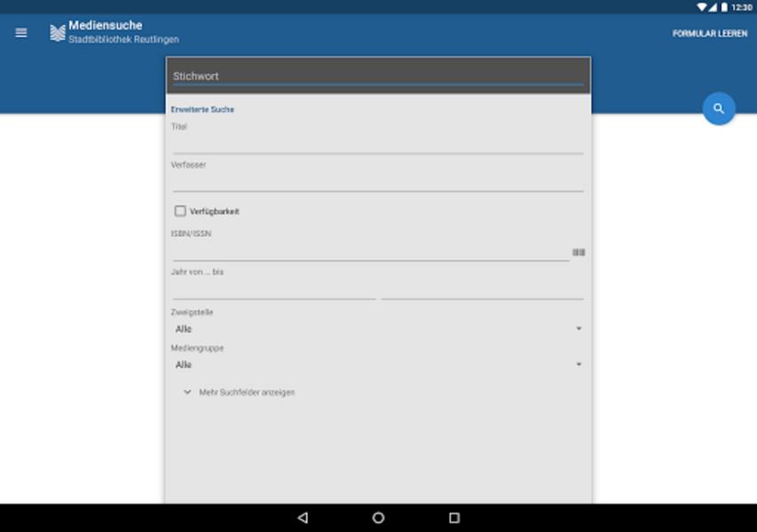Click the Stichwort keyword field
The width and height of the screenshot is (757, 532).
(x=377, y=76)
